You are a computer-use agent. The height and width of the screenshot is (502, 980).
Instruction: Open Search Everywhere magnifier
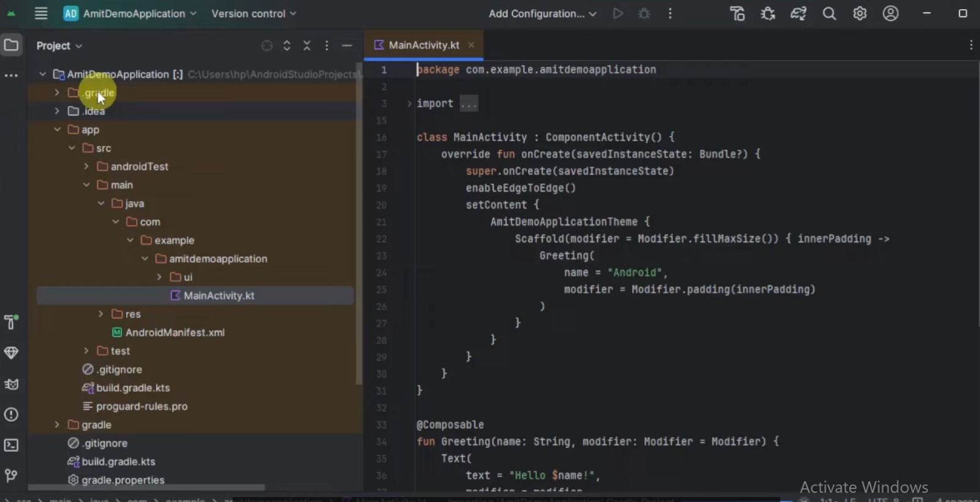point(829,13)
